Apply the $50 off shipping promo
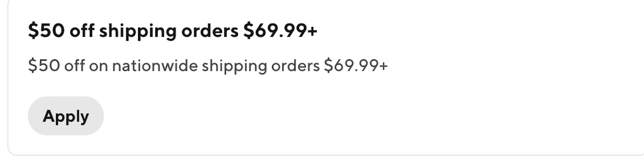Screen dimensions: 644x165 click(66, 116)
